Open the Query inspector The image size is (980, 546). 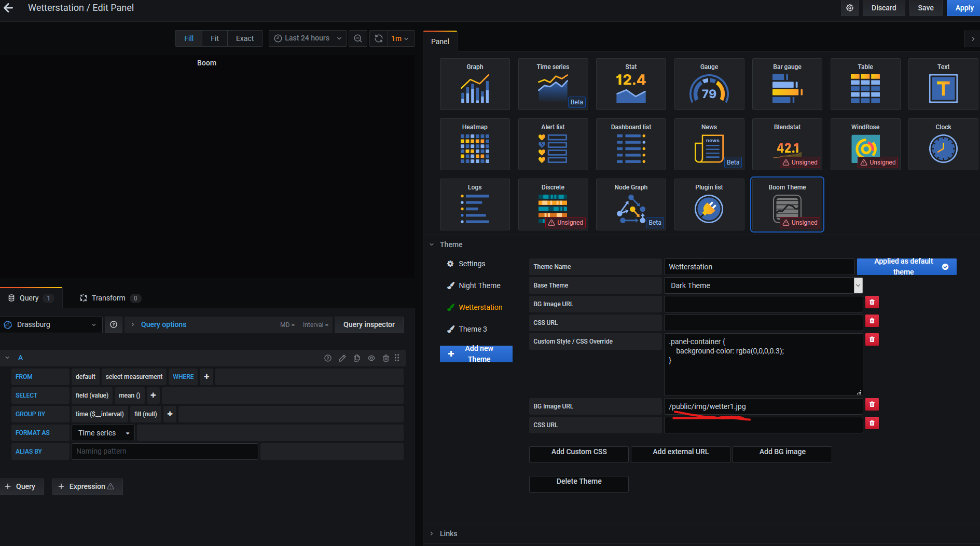tap(369, 325)
